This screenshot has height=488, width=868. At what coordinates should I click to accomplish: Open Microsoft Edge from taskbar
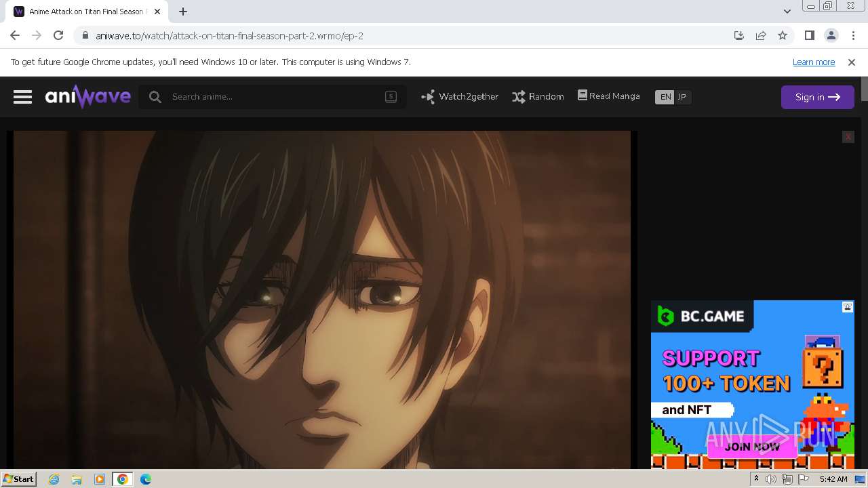pyautogui.click(x=145, y=479)
